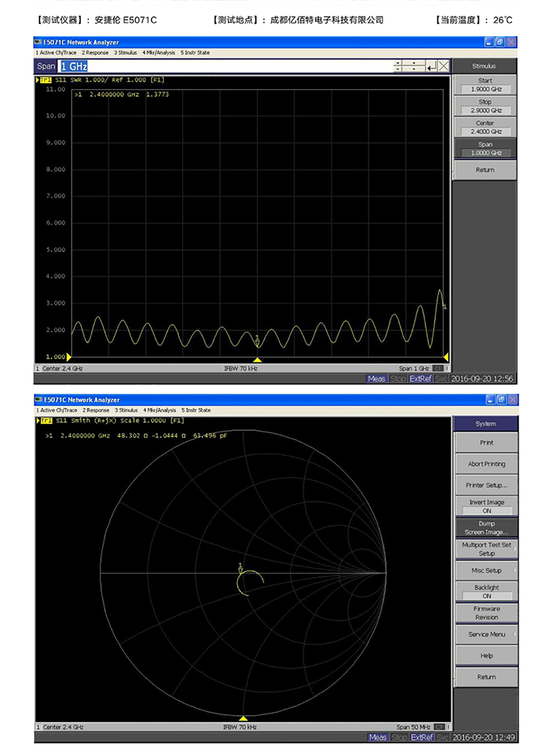
Task: Toggle the Backlight ON softkey
Action: pos(486,591)
